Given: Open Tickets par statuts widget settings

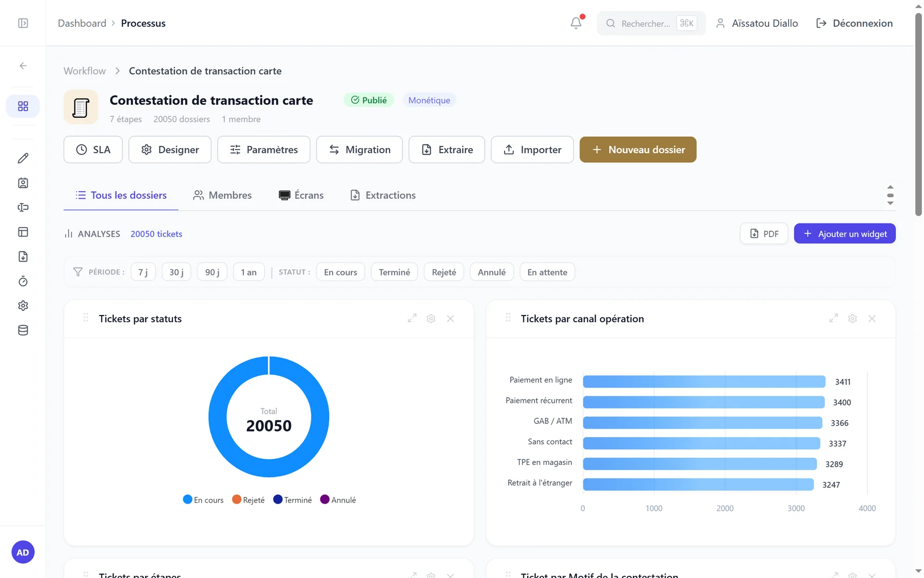Looking at the screenshot, I should click(431, 319).
